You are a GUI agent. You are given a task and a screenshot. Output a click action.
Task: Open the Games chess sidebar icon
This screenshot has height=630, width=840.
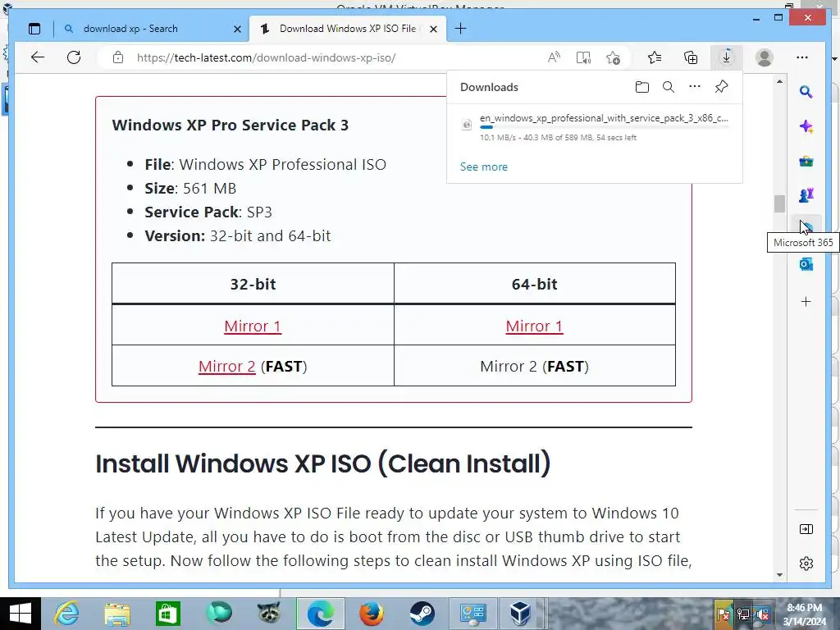point(806,195)
